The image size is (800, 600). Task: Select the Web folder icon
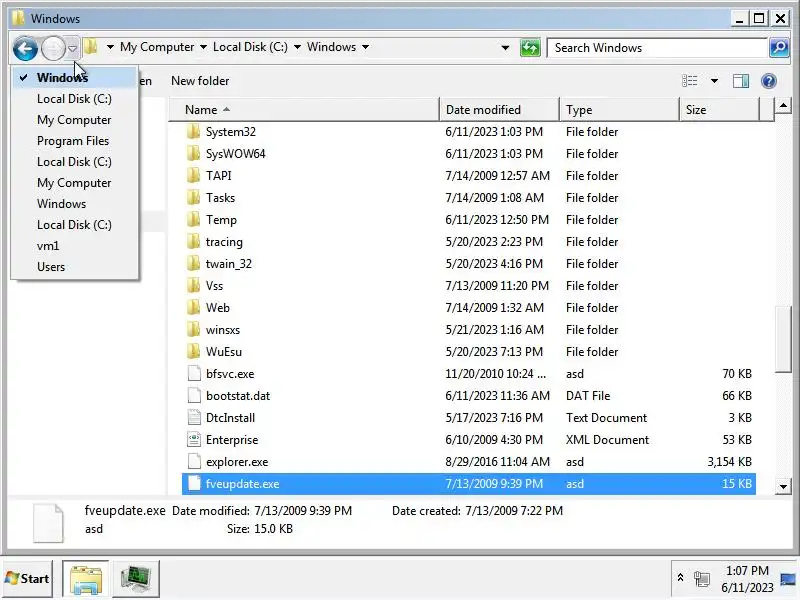tap(193, 308)
